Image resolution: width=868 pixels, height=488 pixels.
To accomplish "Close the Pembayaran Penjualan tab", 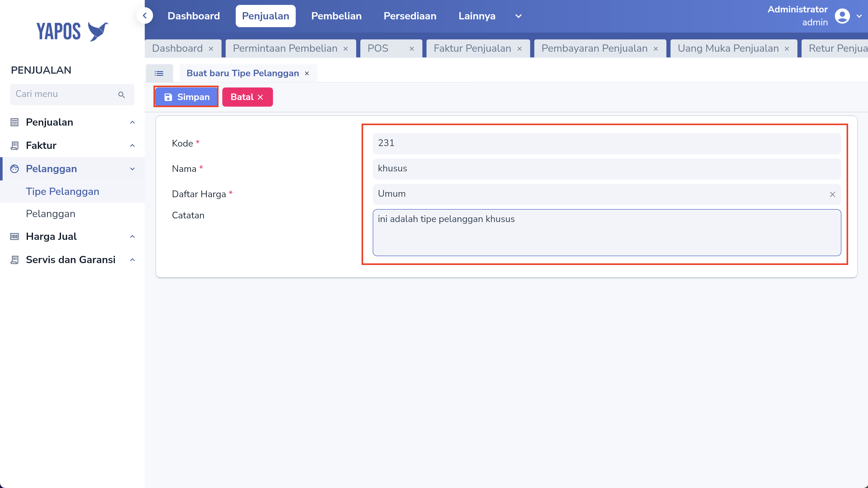I will [656, 49].
